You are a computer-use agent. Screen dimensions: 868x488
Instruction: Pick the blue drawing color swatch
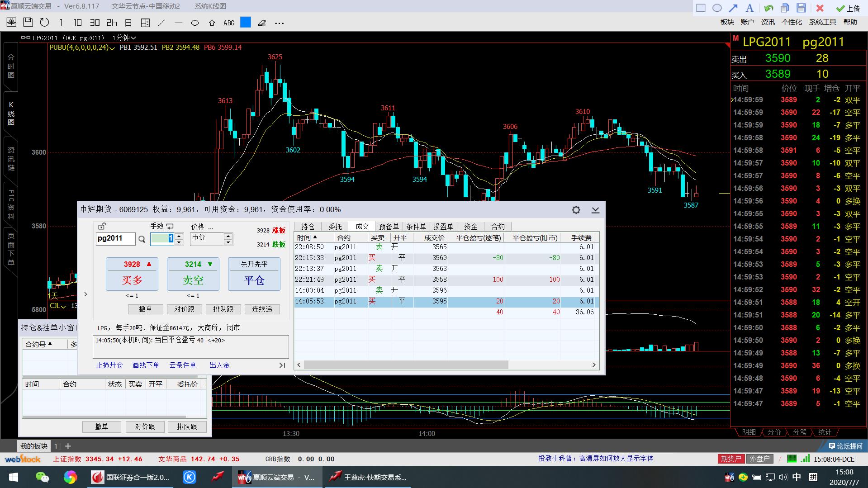coord(246,22)
